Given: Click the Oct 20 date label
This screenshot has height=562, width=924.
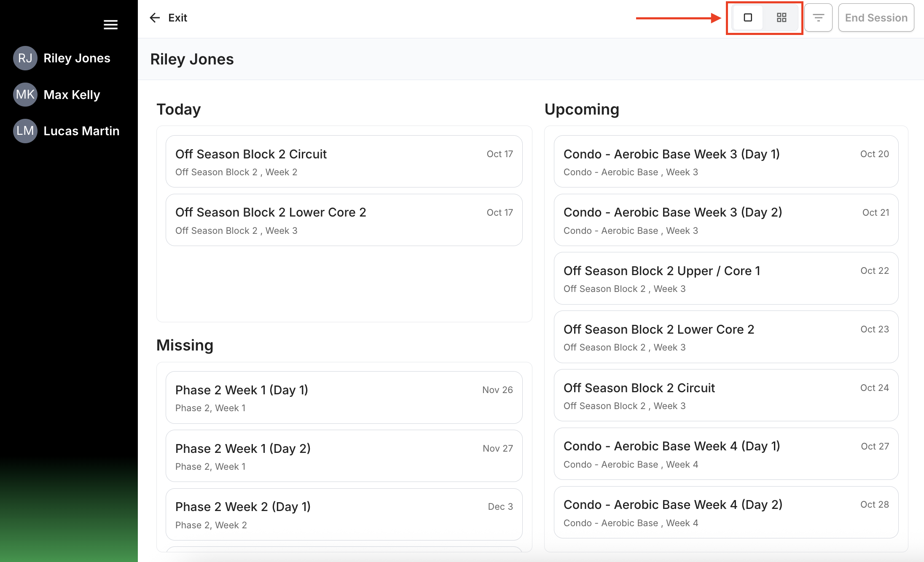Looking at the screenshot, I should [875, 154].
